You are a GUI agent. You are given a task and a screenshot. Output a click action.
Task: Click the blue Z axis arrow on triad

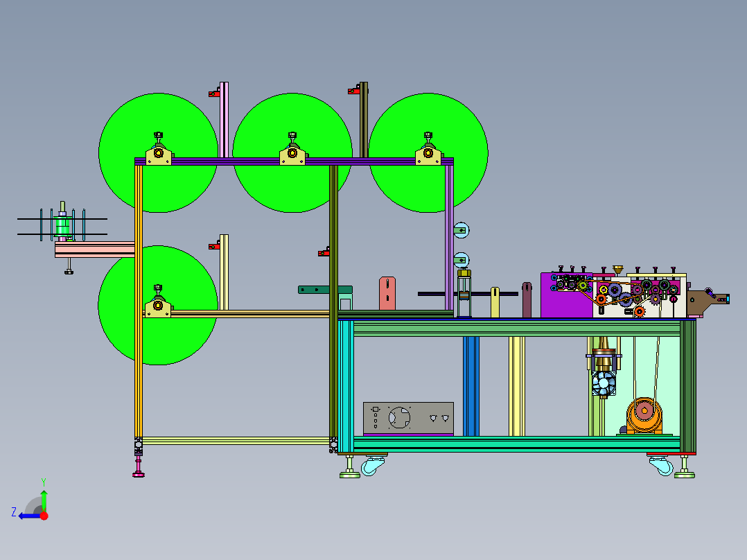28,516
